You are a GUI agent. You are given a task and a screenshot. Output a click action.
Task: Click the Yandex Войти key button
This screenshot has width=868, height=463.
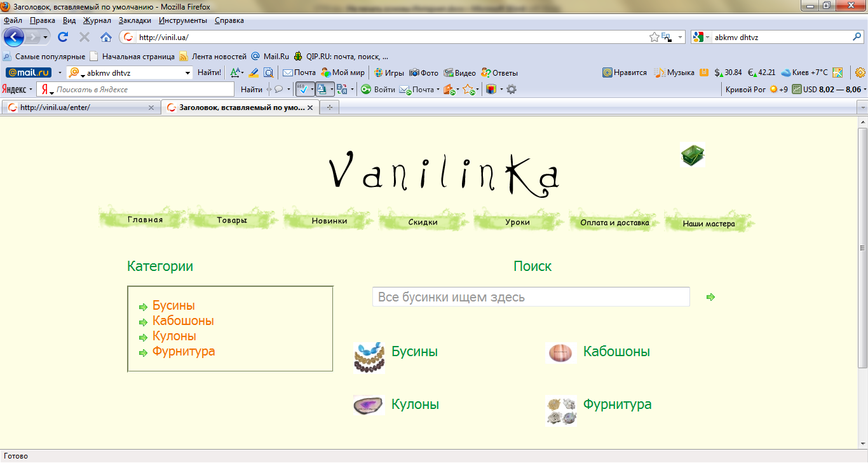(x=378, y=90)
